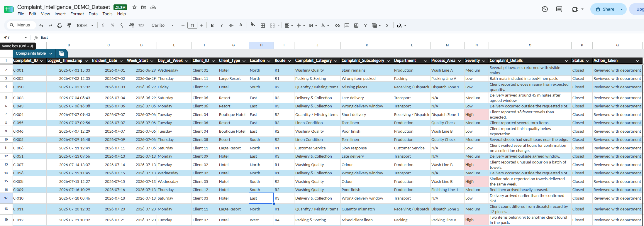Open text color picker
The width and height of the screenshot is (644, 226).
(x=241, y=26)
